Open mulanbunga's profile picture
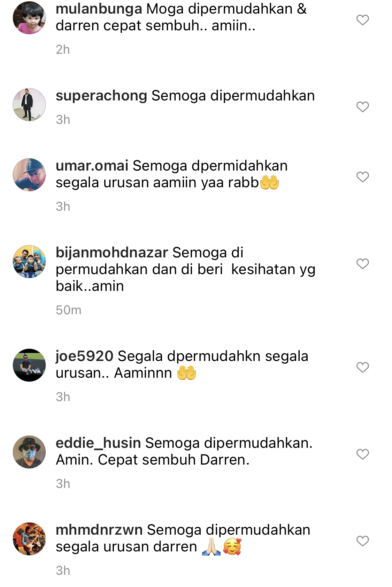 [x=29, y=18]
